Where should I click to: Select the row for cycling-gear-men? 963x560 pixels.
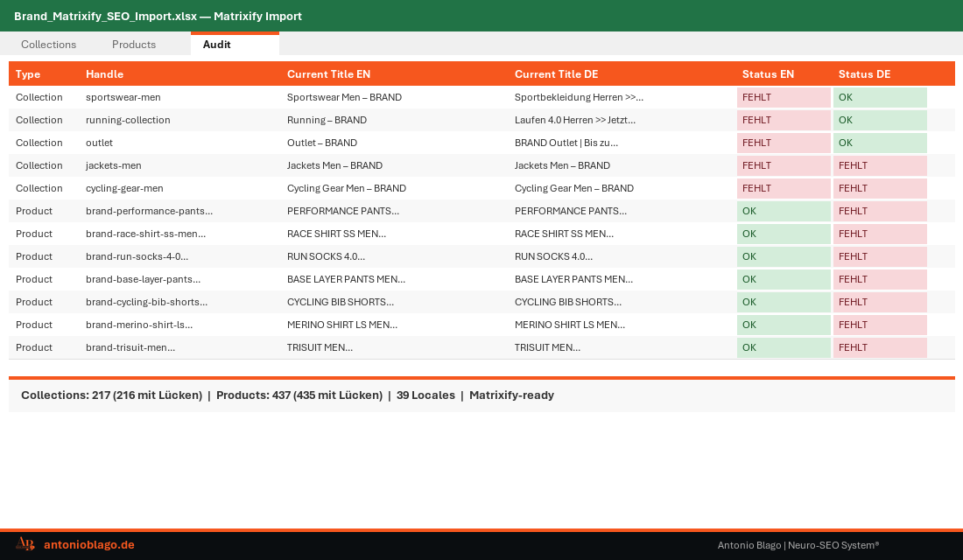[x=350, y=188]
